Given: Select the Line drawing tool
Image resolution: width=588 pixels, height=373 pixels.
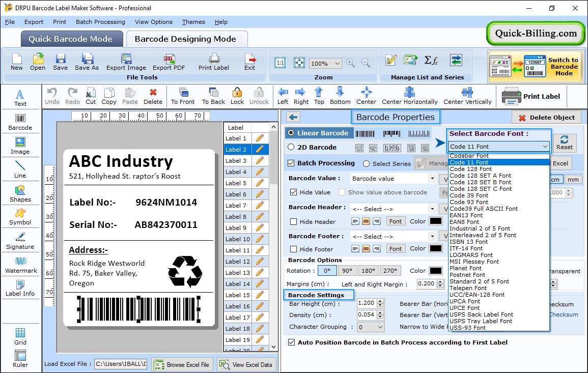Looking at the screenshot, I should point(20,169).
